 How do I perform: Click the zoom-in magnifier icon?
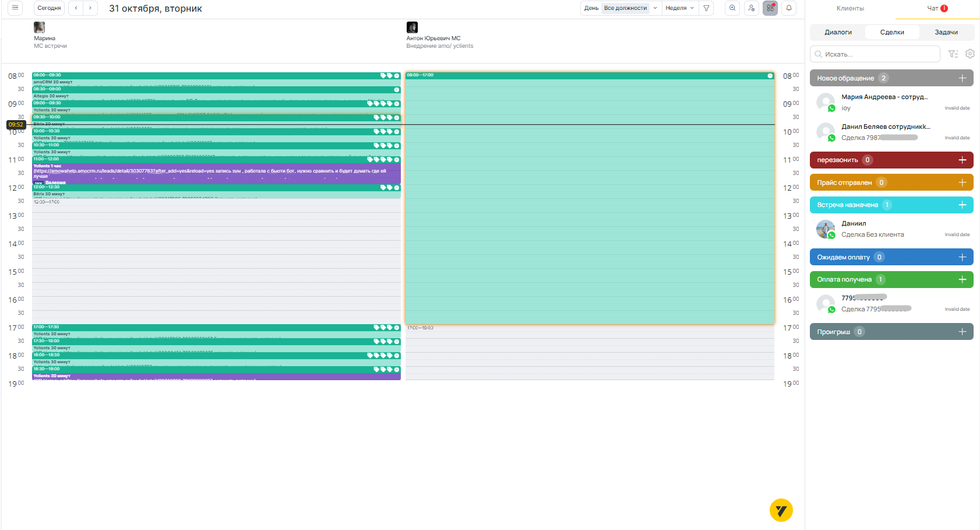pos(732,8)
